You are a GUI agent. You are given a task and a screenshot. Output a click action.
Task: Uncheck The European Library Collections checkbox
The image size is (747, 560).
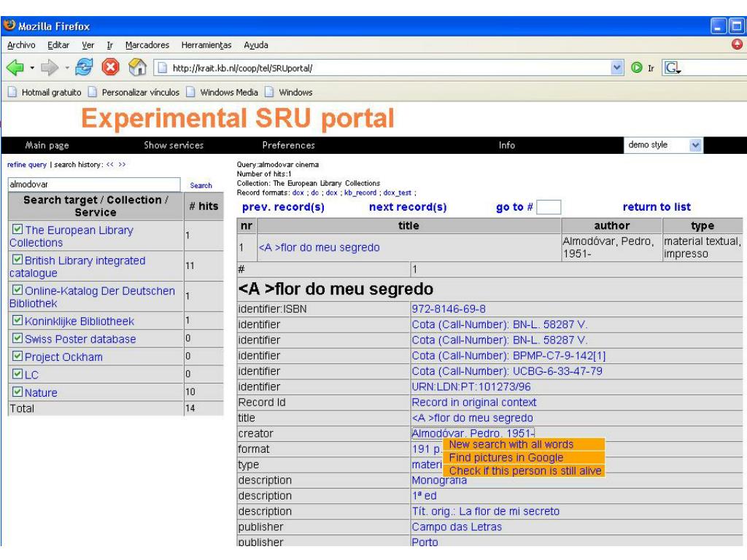pyautogui.click(x=18, y=229)
